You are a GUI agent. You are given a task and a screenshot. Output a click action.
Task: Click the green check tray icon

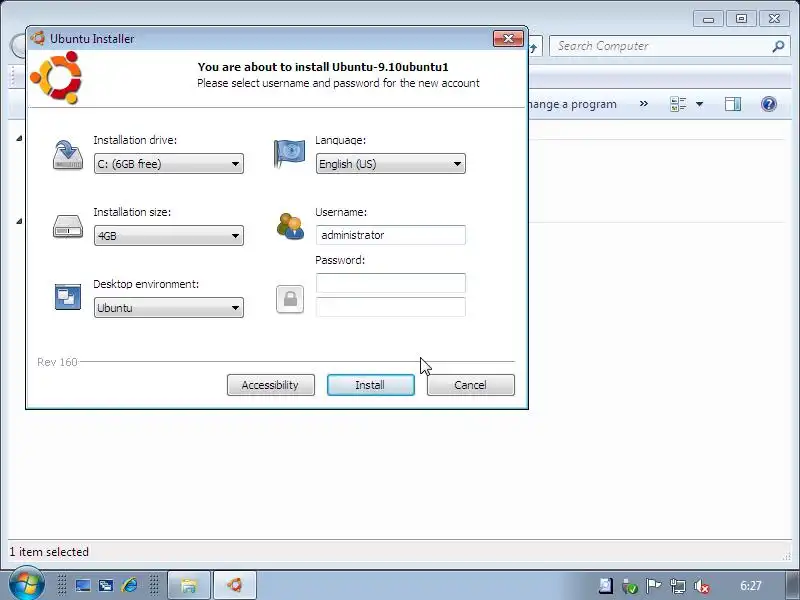click(630, 587)
